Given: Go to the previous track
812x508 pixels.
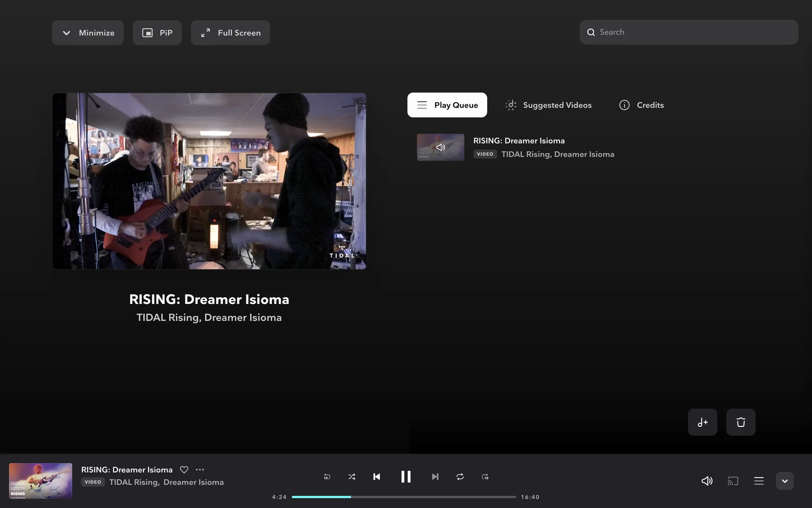Looking at the screenshot, I should coord(376,477).
